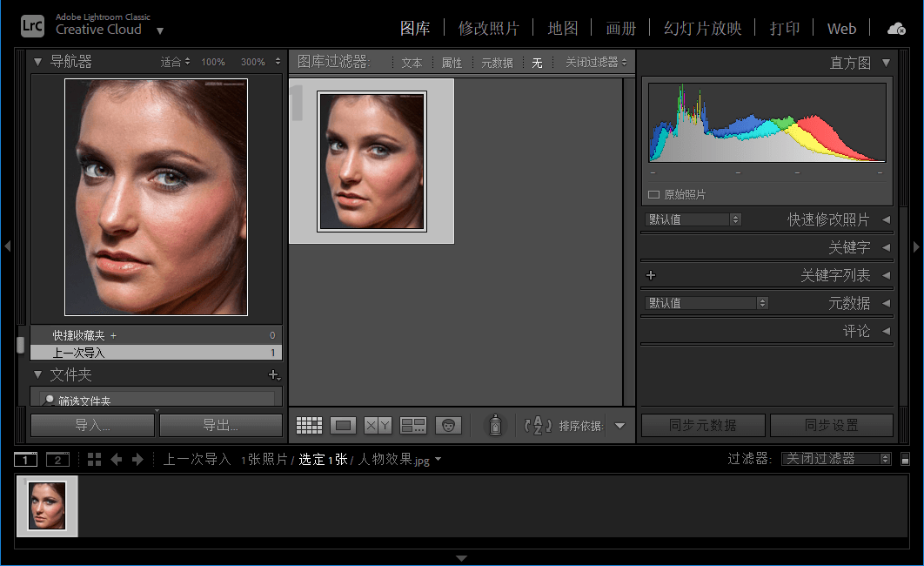Switch to the 修改照片 module
The image size is (924, 566).
pos(488,28)
